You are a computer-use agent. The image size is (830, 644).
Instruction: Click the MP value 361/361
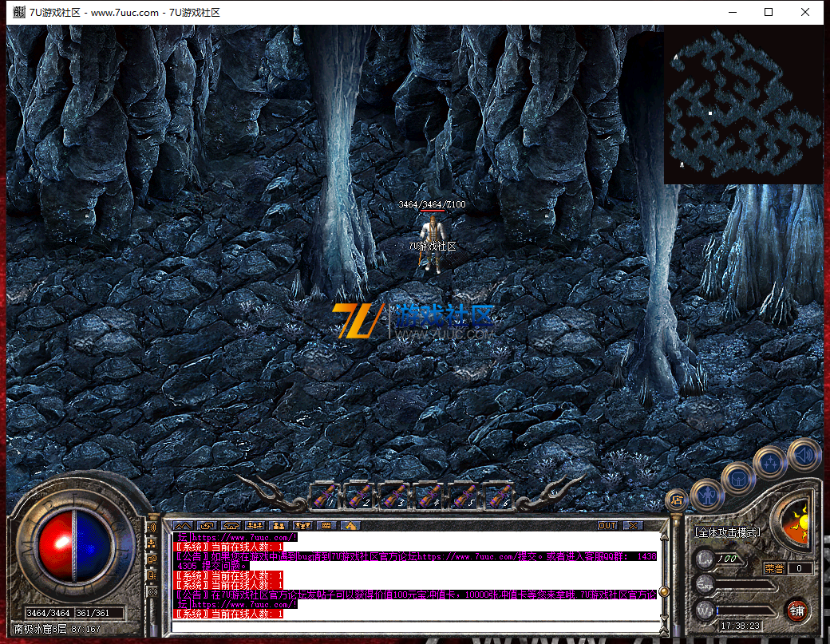tap(93, 613)
